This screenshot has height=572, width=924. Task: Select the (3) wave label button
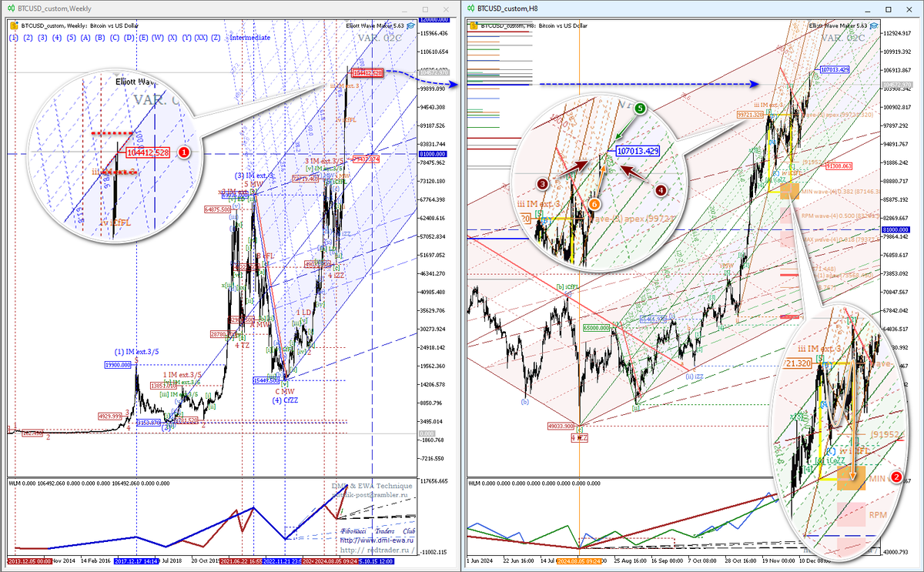[42, 38]
